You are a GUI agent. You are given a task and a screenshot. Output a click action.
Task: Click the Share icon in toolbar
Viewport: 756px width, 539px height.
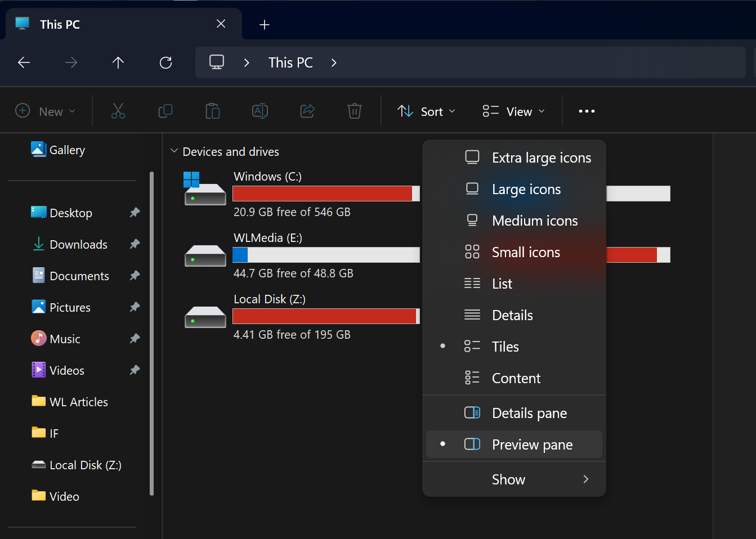307,111
